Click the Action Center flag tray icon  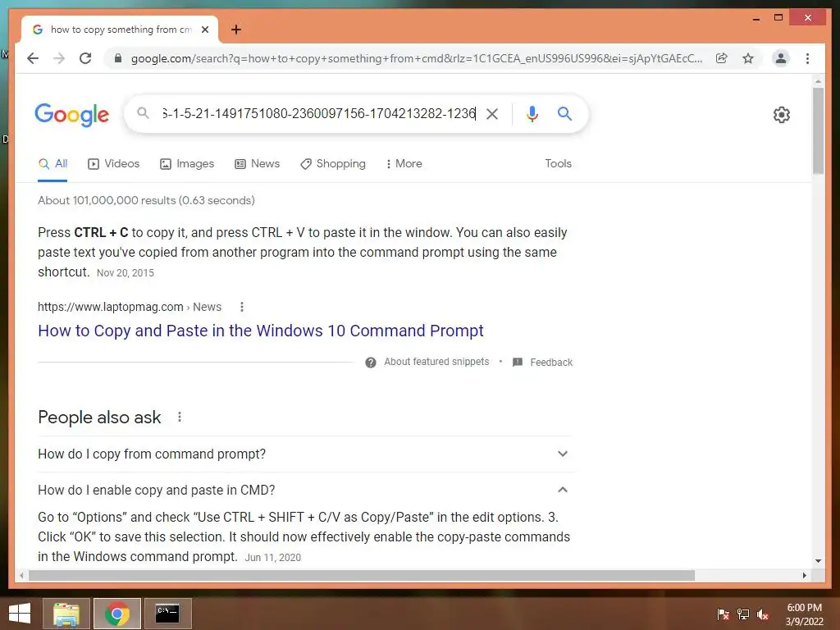tap(723, 614)
